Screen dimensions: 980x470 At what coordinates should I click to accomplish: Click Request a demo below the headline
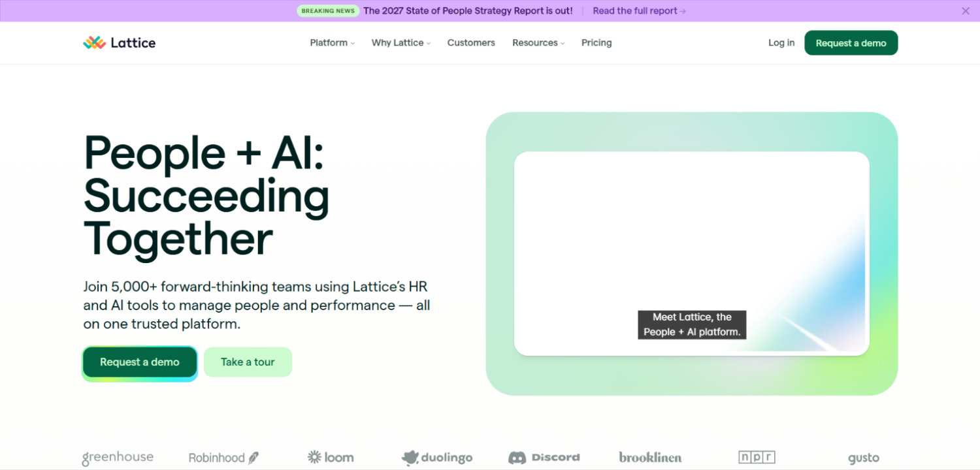click(x=140, y=362)
